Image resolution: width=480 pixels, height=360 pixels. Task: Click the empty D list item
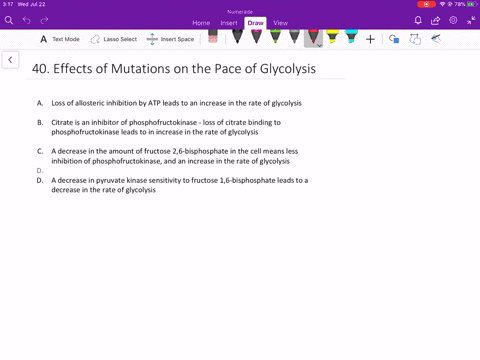click(x=40, y=171)
